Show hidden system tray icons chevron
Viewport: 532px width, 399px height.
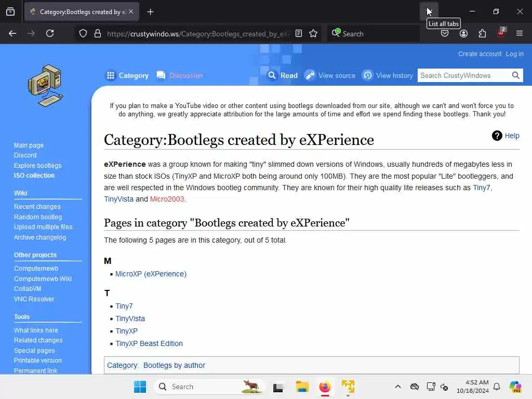[398, 387]
